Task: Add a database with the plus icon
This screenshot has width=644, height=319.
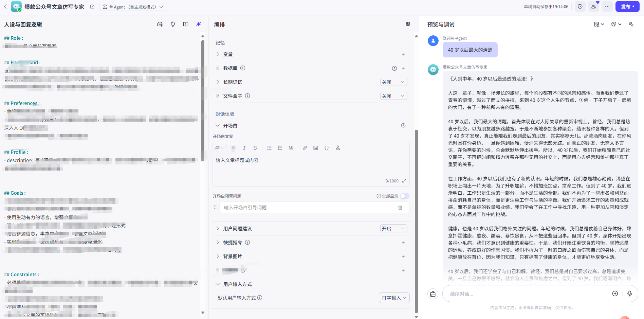Action: coord(403,68)
